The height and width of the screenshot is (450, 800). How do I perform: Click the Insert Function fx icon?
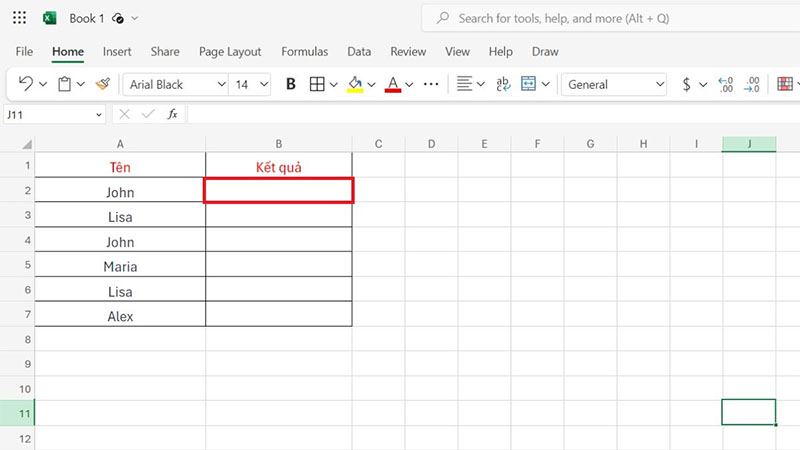(172, 114)
